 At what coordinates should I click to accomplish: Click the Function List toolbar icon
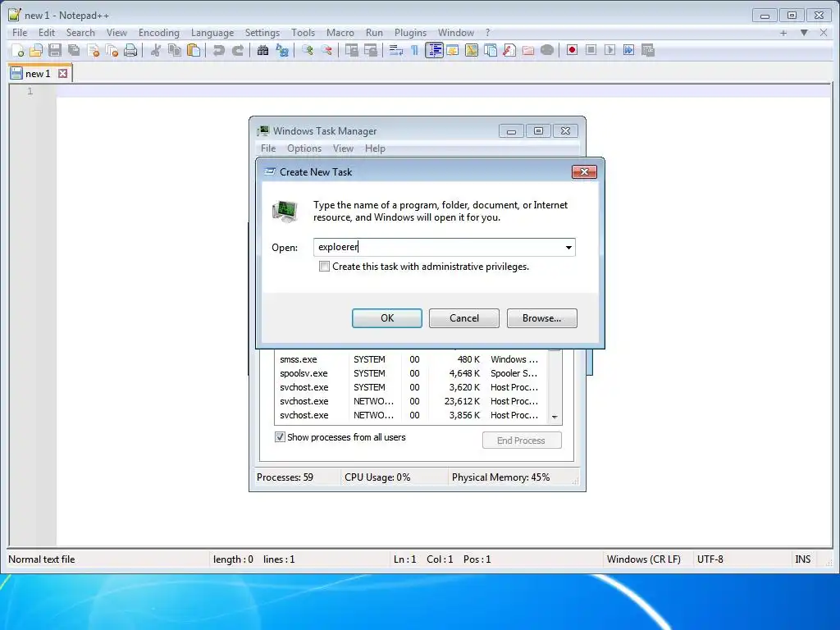pyautogui.click(x=509, y=50)
